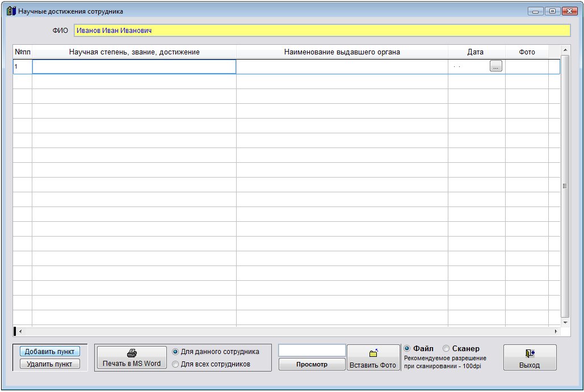Click the folder icon above Вставить Фото
Image resolution: width=584 pixels, height=392 pixels.
373,353
